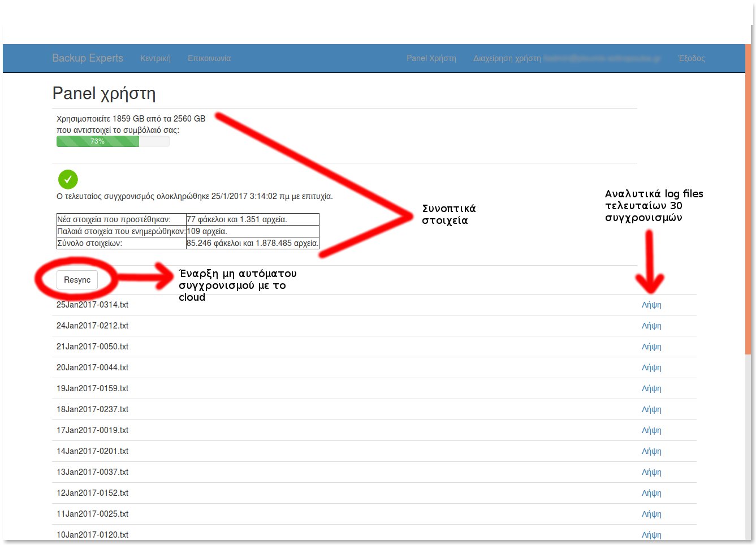This screenshot has height=545, width=756.
Task: Select the 12Jan2017-0152.txt file name
Action: click(x=92, y=493)
